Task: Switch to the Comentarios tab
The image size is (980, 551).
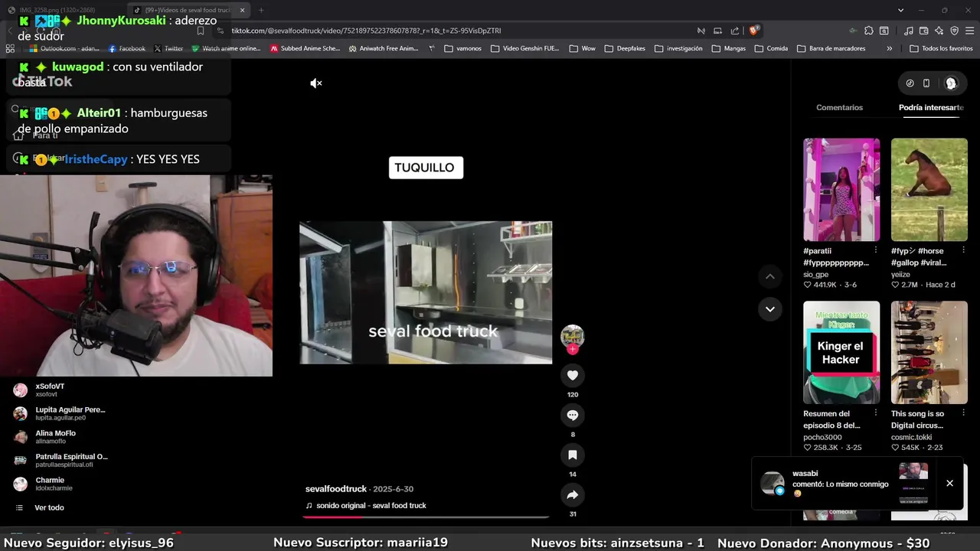Action: pyautogui.click(x=839, y=108)
